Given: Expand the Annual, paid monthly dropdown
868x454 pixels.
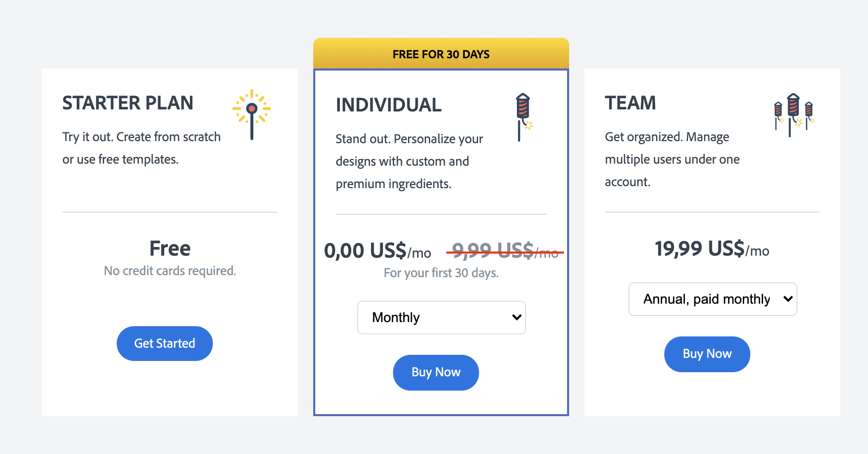Looking at the screenshot, I should 712,299.
